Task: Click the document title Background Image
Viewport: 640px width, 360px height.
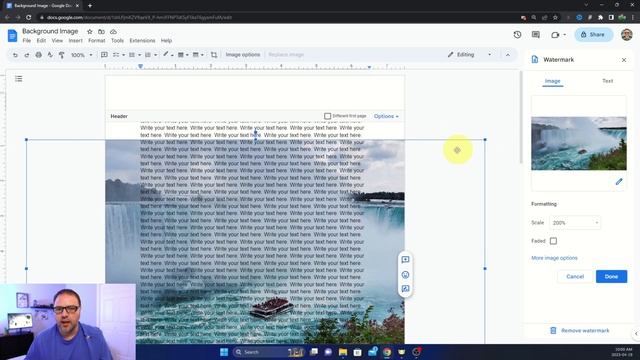Action: 50,31
